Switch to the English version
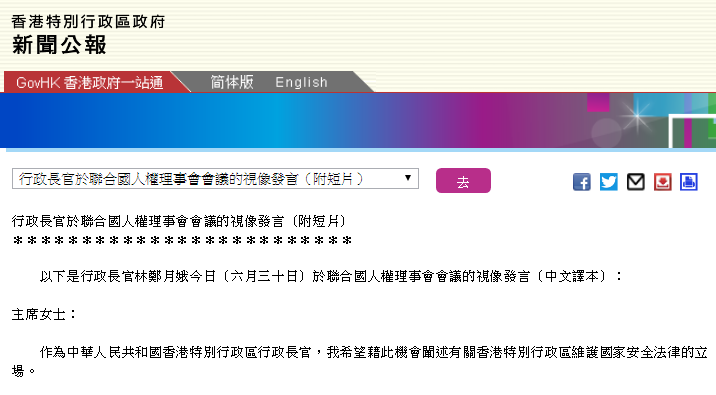Screen dimensions: 716x395 click(x=301, y=82)
